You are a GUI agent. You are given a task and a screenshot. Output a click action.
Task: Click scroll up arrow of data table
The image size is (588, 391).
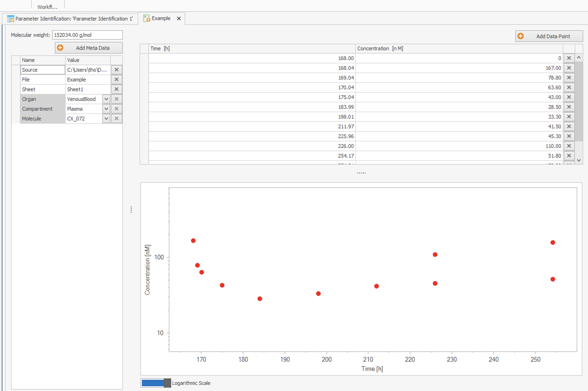pyautogui.click(x=579, y=58)
